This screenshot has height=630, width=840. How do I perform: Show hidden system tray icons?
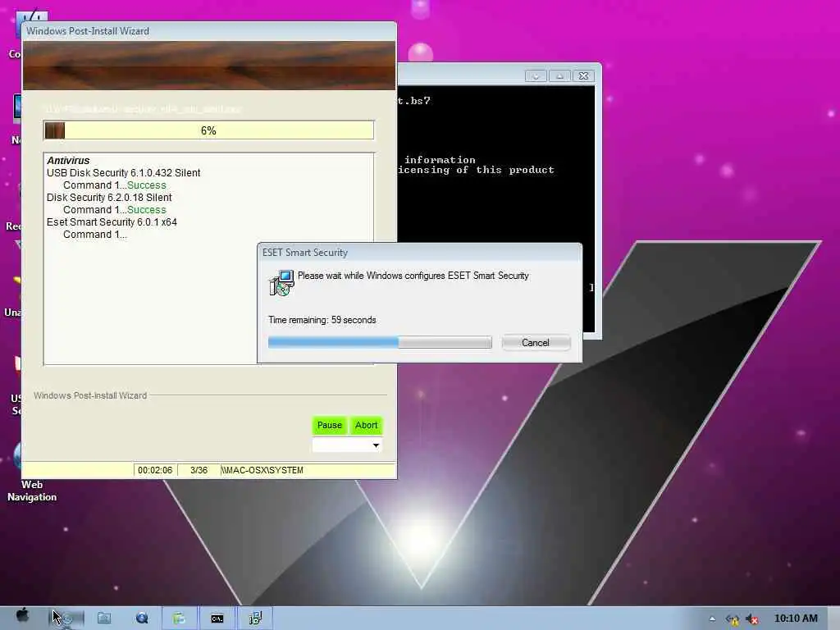pyautogui.click(x=712, y=619)
